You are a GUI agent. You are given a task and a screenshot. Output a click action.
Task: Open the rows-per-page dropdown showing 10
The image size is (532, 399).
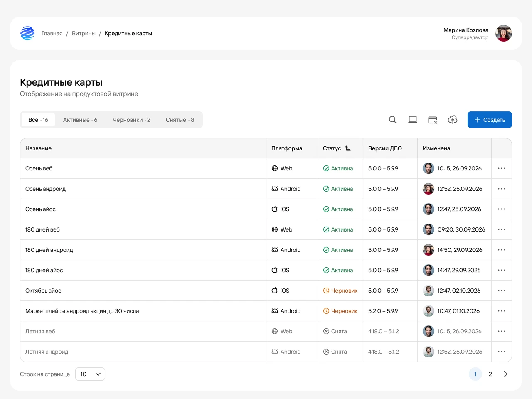(x=90, y=374)
